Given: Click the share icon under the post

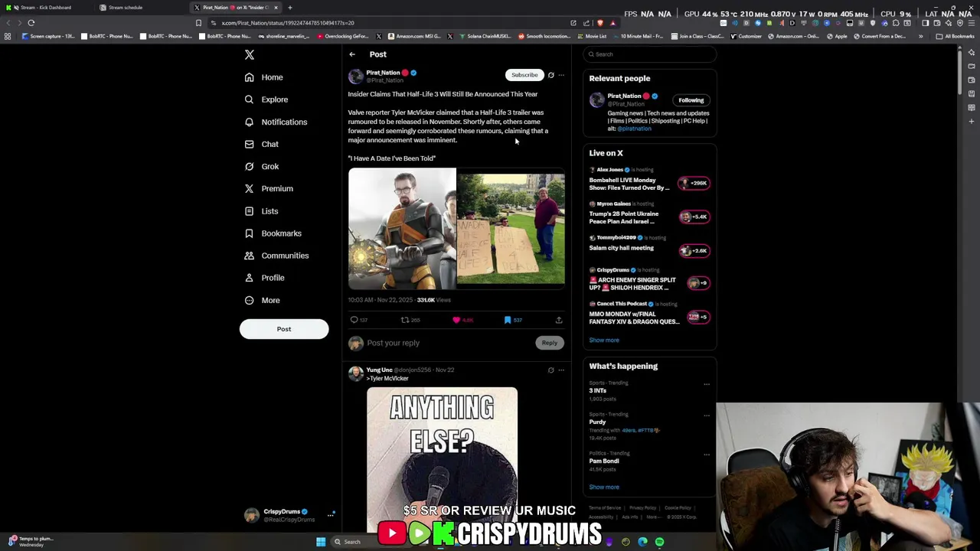Looking at the screenshot, I should coord(559,320).
